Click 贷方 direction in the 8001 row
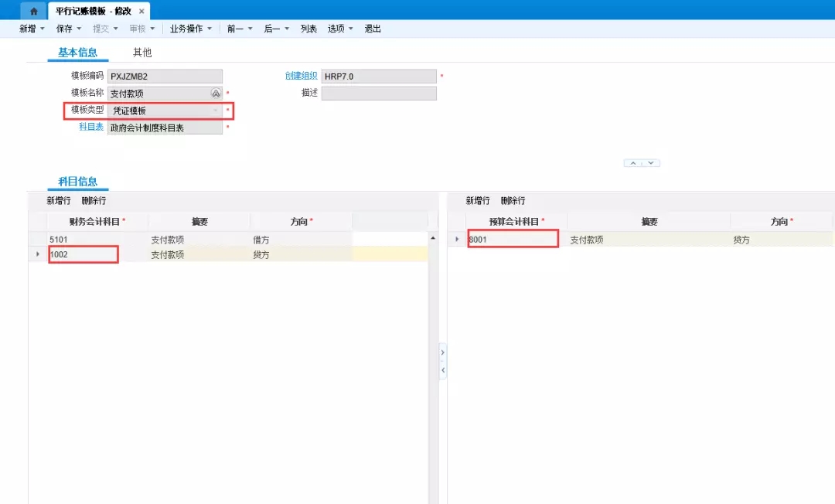 pyautogui.click(x=781, y=240)
